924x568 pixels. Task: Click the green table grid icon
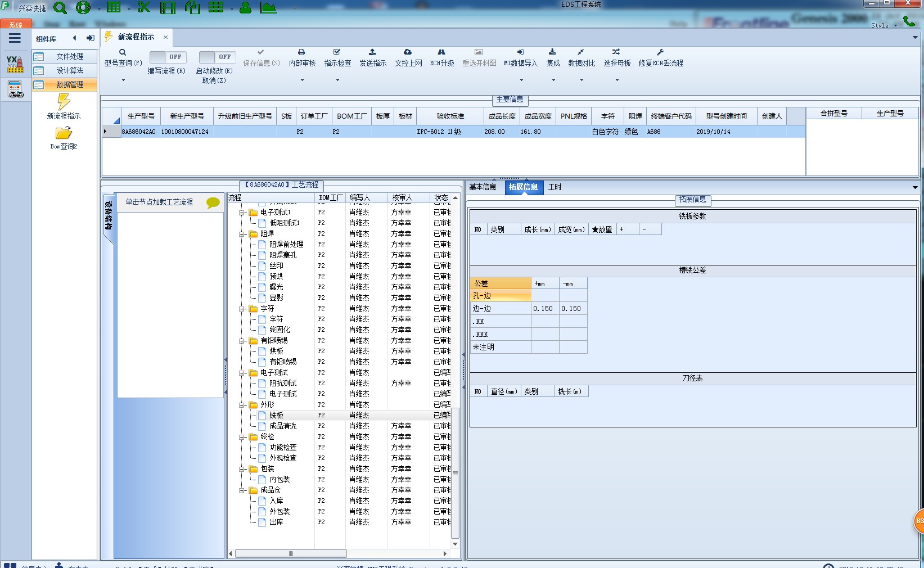point(114,8)
